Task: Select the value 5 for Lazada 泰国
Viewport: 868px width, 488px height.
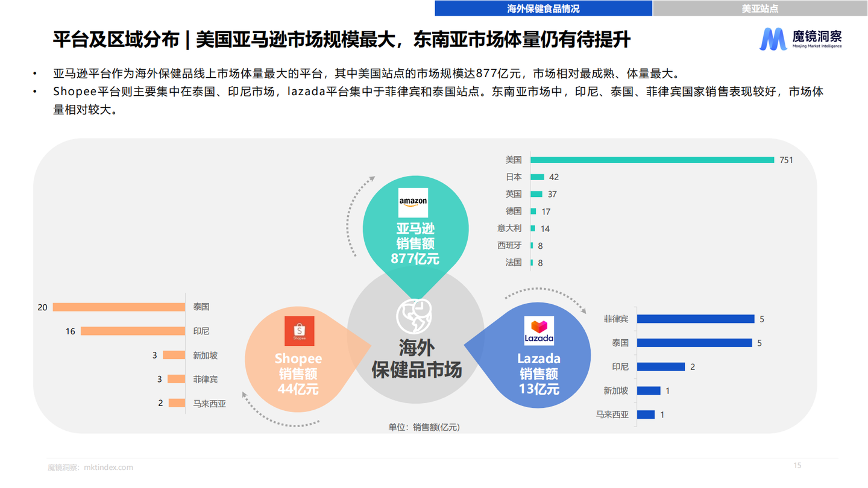Action: tap(759, 343)
